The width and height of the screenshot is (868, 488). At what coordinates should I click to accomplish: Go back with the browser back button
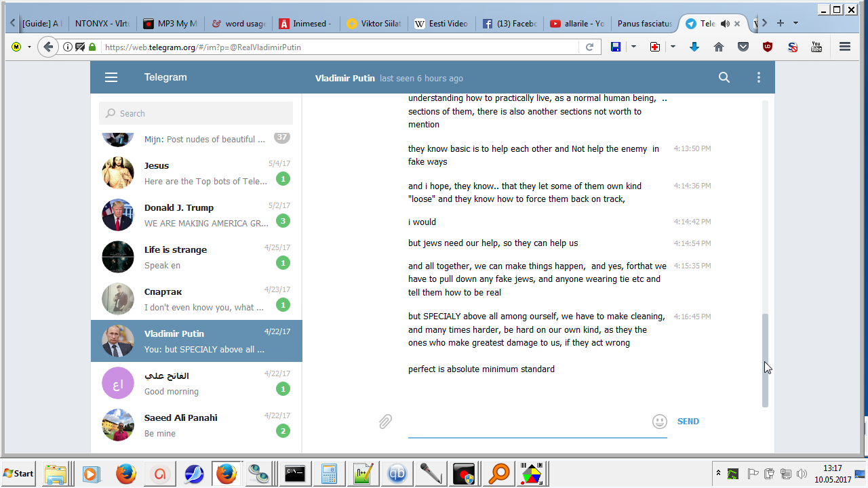(48, 47)
